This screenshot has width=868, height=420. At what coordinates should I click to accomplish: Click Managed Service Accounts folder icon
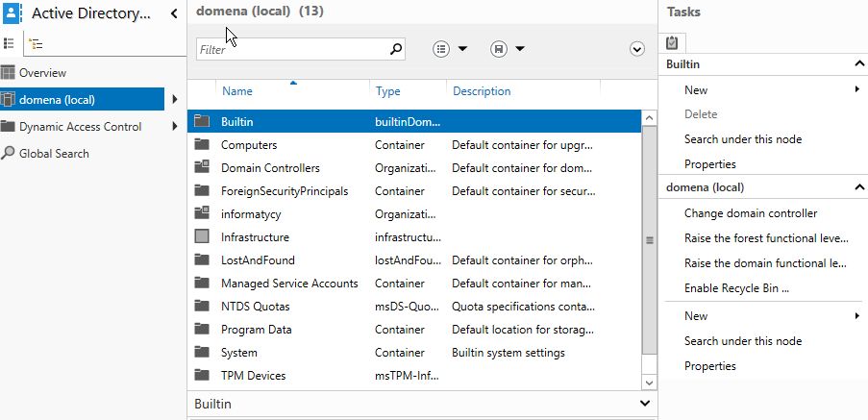[x=202, y=283]
